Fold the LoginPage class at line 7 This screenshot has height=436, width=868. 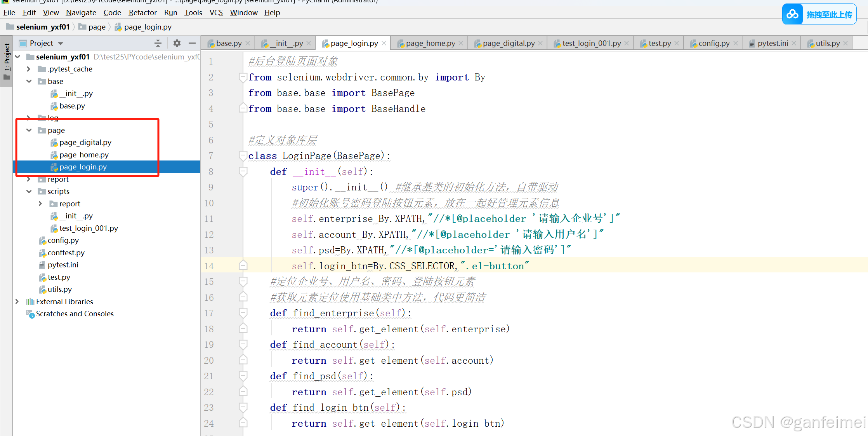click(243, 156)
